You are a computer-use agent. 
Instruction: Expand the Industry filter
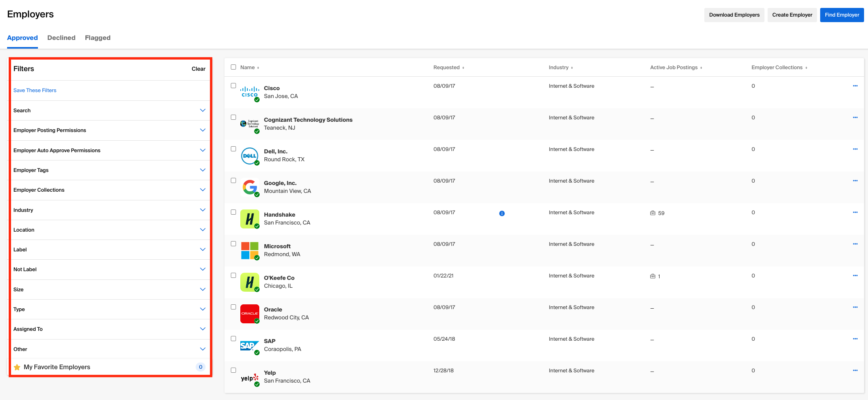coord(110,210)
